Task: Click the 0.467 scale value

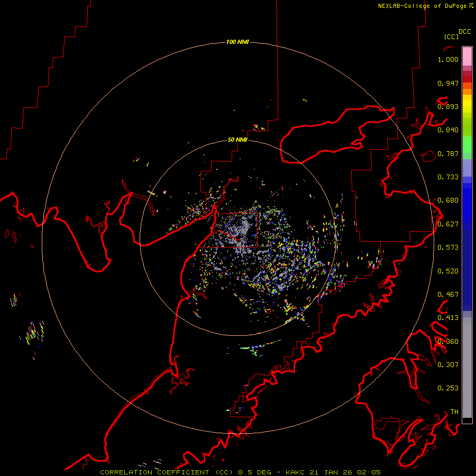Action: click(x=448, y=295)
